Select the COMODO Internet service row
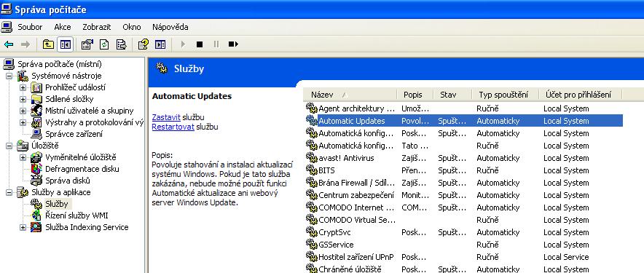Screen dimensions: 644x273 (x=464, y=207)
